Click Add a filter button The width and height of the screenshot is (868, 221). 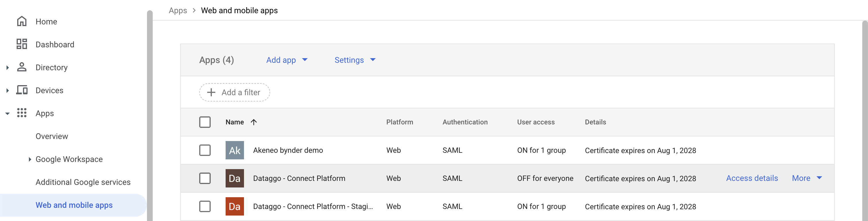pos(234,92)
